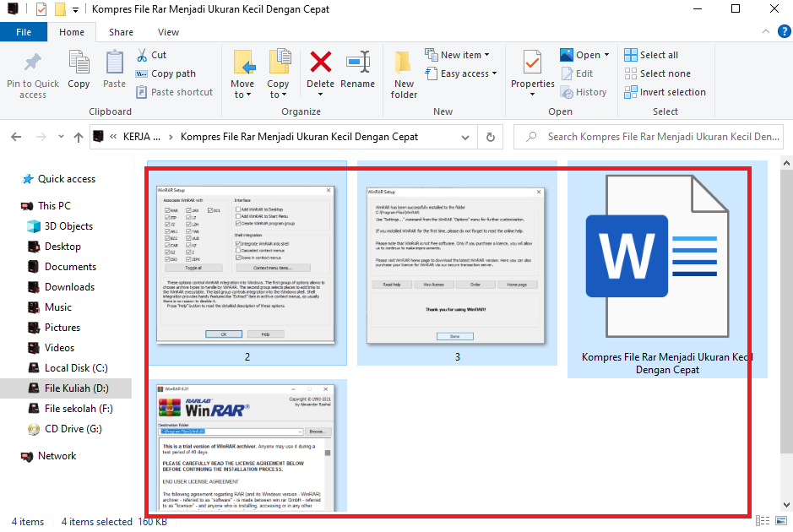Image resolution: width=793 pixels, height=532 pixels.
Task: Show recent locations dropdown arrow
Action: [x=61, y=137]
